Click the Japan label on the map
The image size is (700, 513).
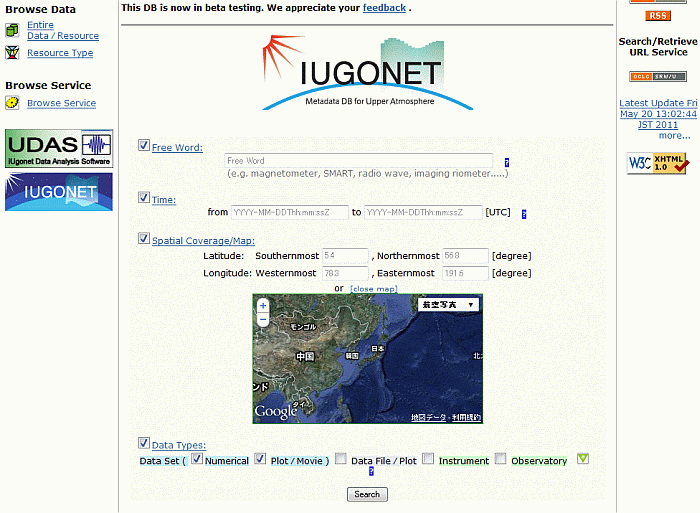tap(378, 348)
